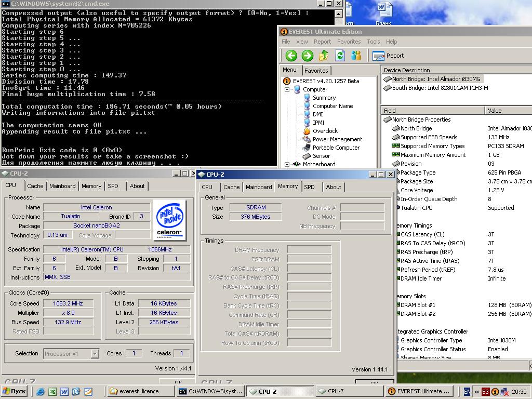Click the Overclock flame icon in tree
Image resolution: width=532 pixels, height=399 pixels.
(307, 131)
